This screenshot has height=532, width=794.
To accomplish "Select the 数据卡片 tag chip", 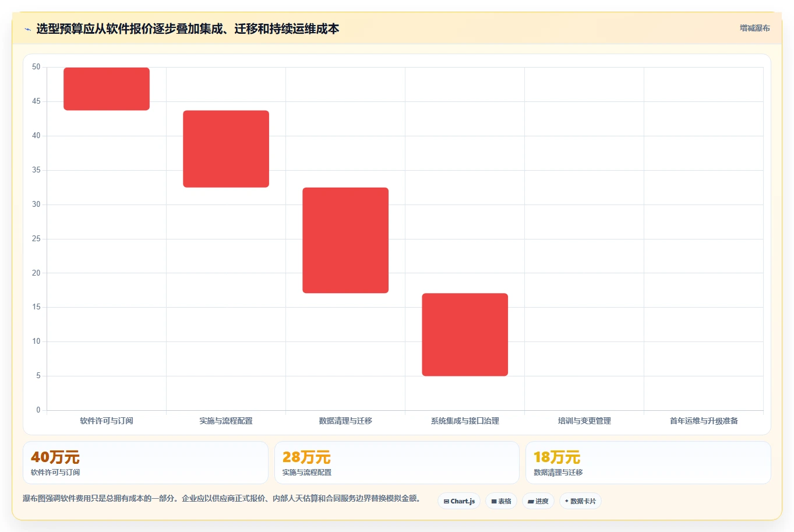I will pos(580,501).
